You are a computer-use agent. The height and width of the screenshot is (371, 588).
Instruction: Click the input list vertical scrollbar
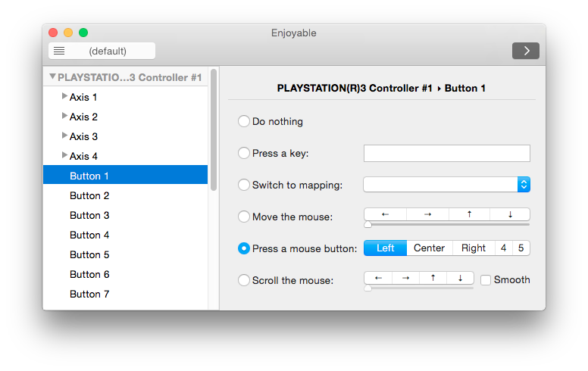point(214,129)
